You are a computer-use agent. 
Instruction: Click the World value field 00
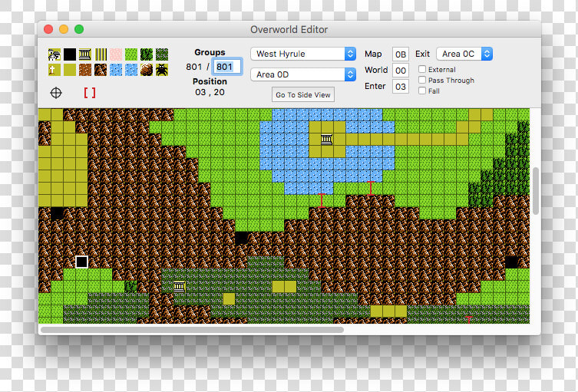pyautogui.click(x=401, y=71)
